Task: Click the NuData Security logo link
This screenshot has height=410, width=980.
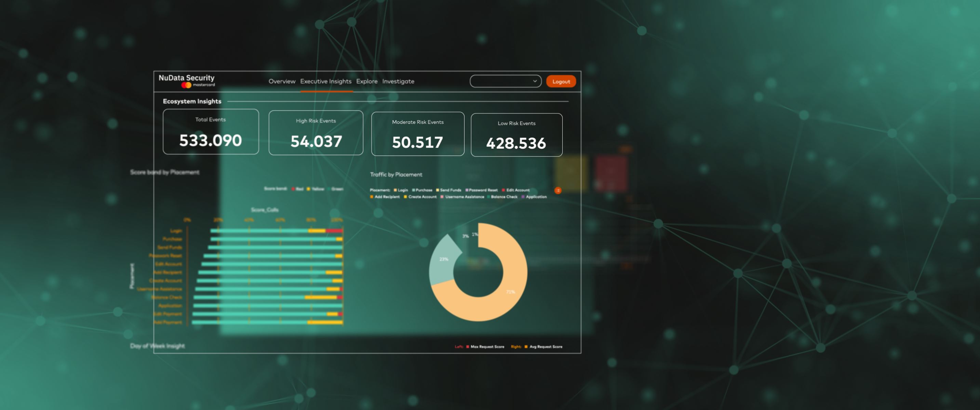Action: [186, 78]
